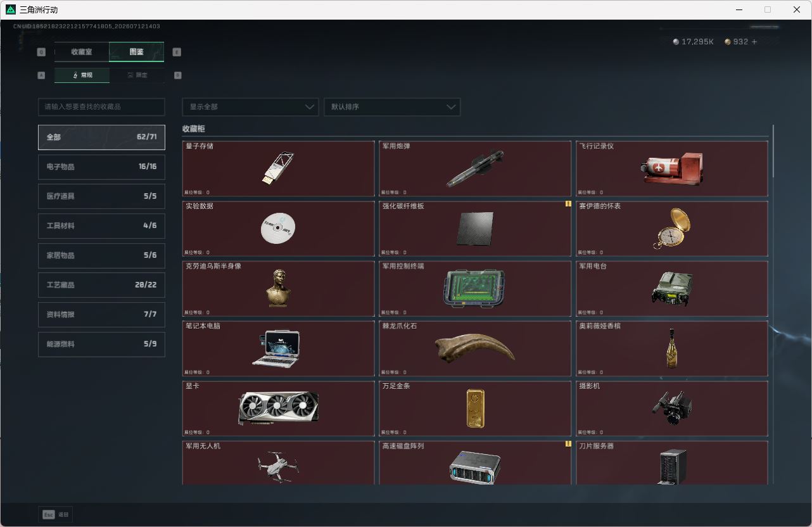Click the gold coin currency icon
This screenshot has height=527, width=812.
point(728,42)
